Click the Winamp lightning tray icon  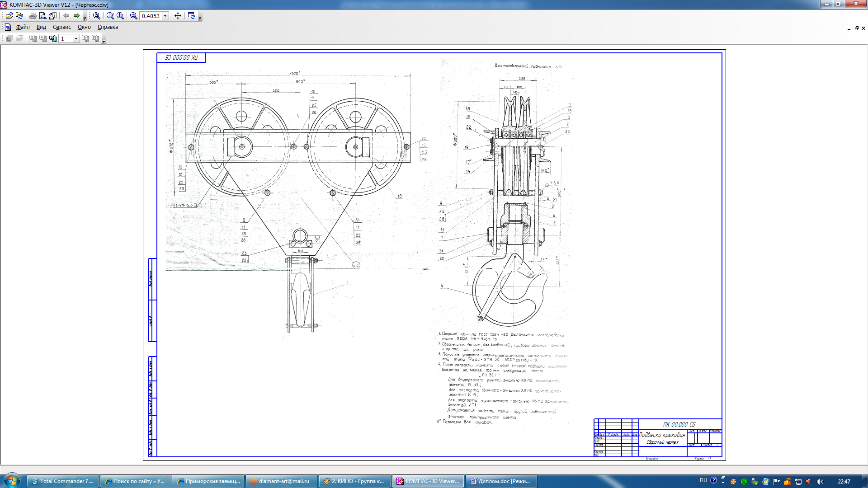click(x=733, y=482)
